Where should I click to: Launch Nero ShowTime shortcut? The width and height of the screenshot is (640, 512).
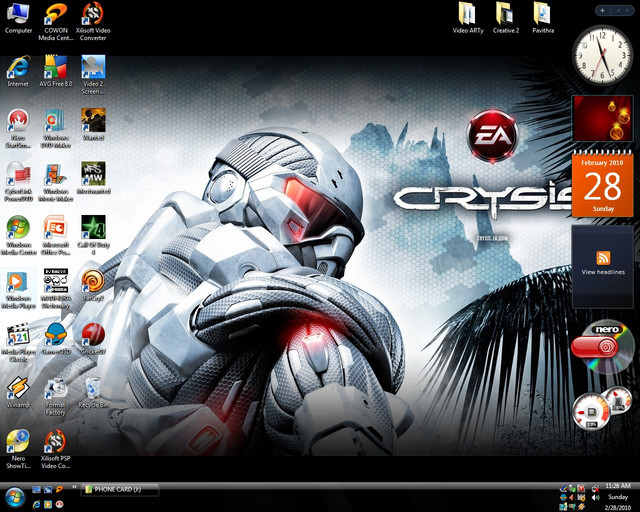point(18,449)
